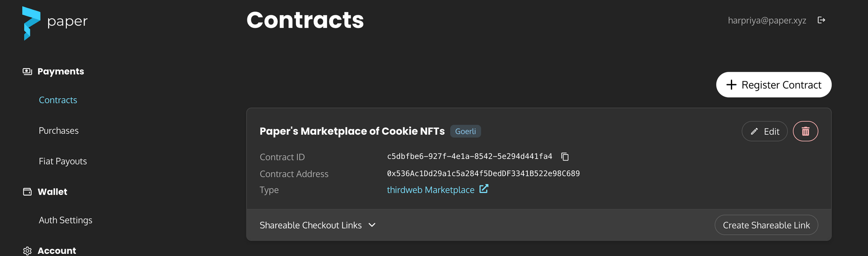This screenshot has height=256, width=868.
Task: Delete the contract using the trash icon
Action: click(x=805, y=131)
